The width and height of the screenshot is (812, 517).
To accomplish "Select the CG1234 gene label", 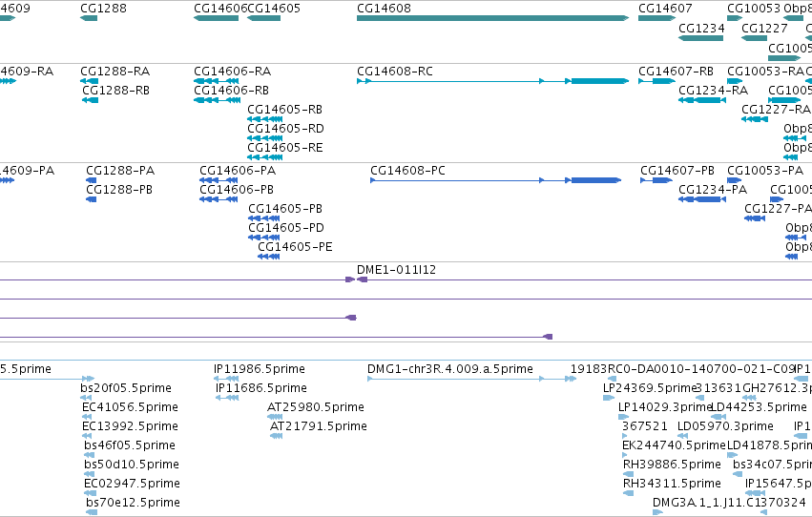I will click(x=701, y=28).
